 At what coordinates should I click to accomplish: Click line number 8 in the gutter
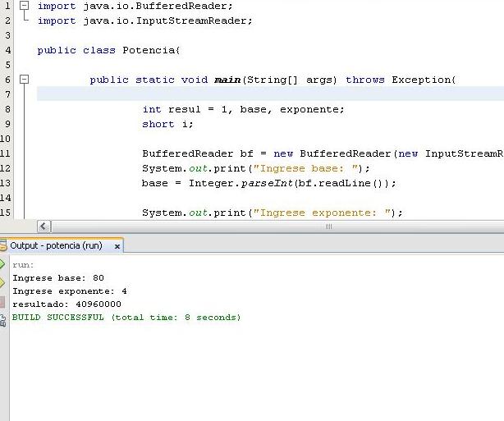[x=7, y=110]
